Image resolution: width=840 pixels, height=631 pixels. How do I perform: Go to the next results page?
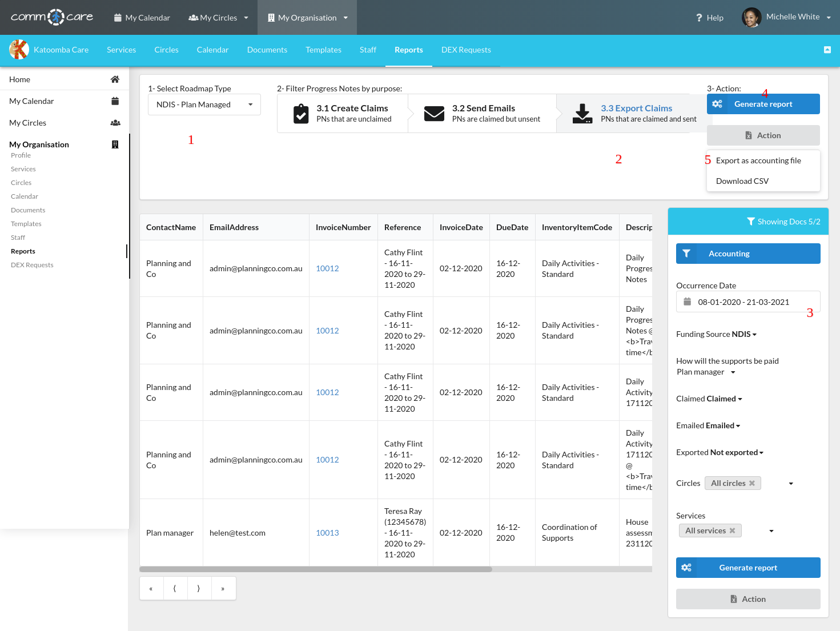(x=199, y=588)
